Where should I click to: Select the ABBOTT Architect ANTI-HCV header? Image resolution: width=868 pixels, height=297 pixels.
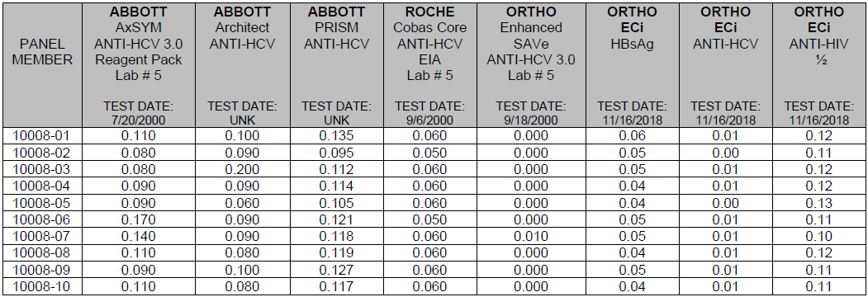click(x=243, y=65)
